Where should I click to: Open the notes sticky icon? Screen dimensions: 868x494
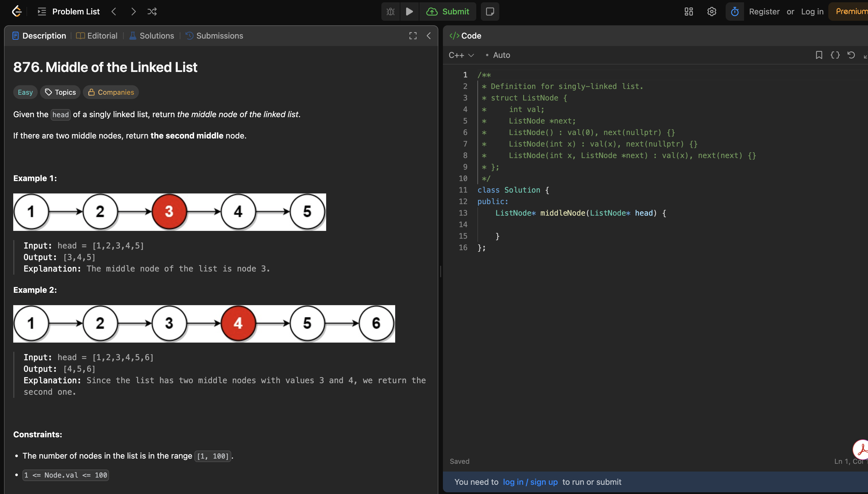[490, 12]
